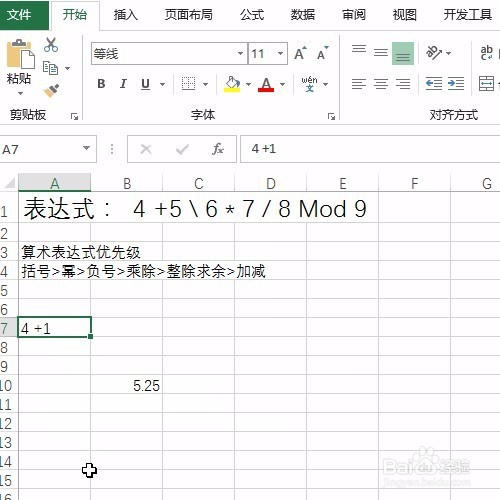Decrease font size with the smaller A icon

point(322,53)
